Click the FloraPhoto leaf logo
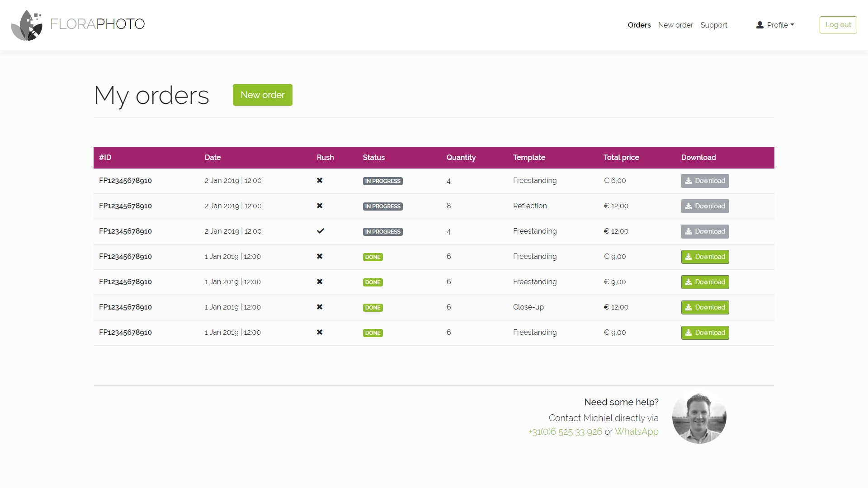 point(27,25)
